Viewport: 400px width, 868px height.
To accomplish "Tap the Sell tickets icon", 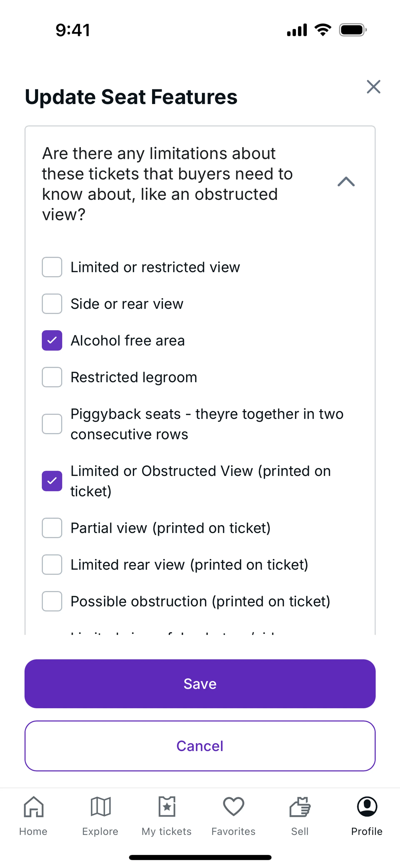I will [x=300, y=807].
